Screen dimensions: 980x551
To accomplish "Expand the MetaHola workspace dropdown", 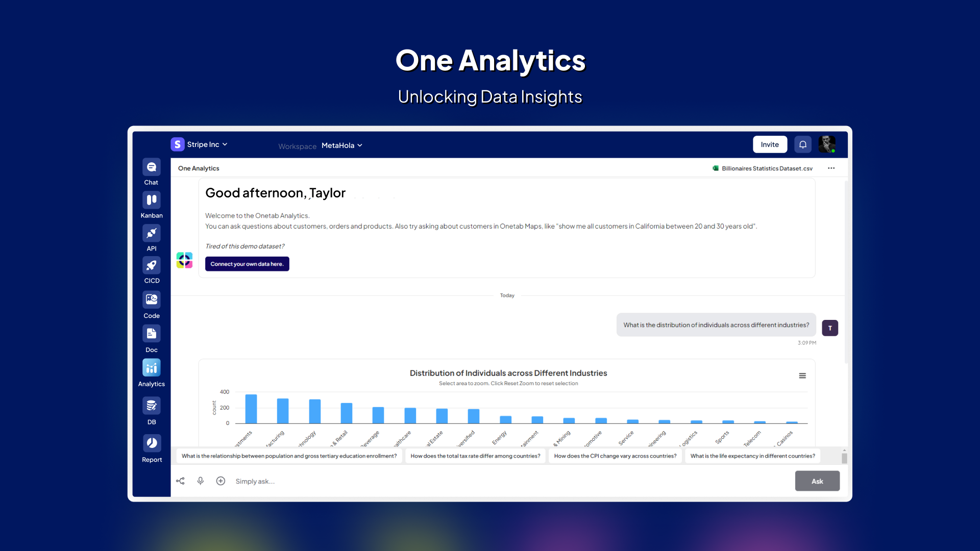I will click(342, 145).
